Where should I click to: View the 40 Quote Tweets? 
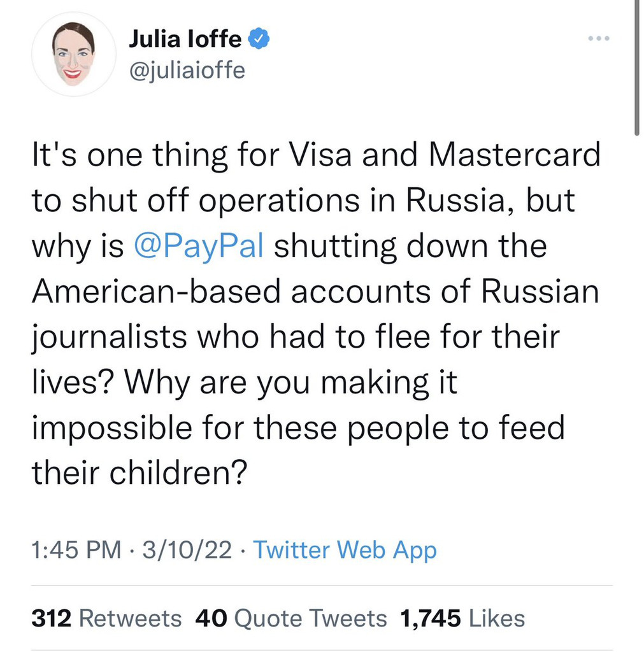[291, 618]
